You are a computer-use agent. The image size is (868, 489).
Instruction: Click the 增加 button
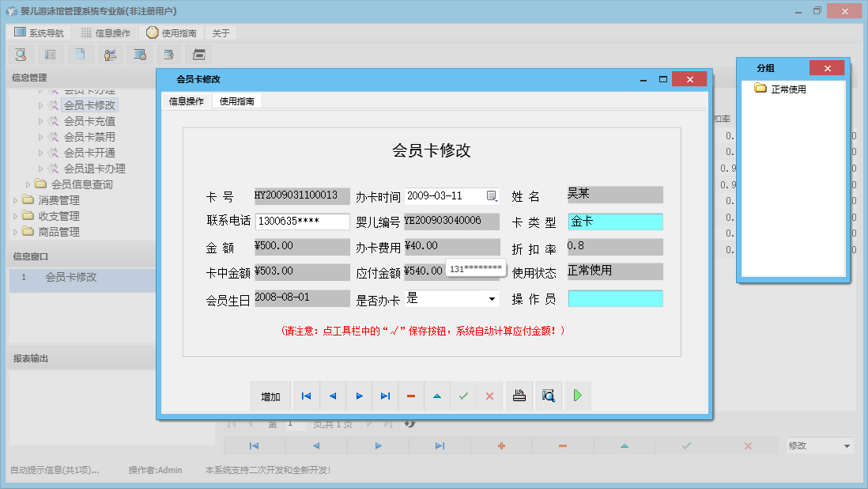pos(270,396)
